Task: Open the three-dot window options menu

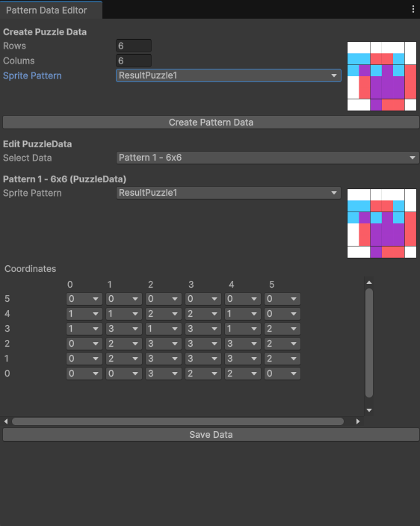Action: pyautogui.click(x=413, y=9)
